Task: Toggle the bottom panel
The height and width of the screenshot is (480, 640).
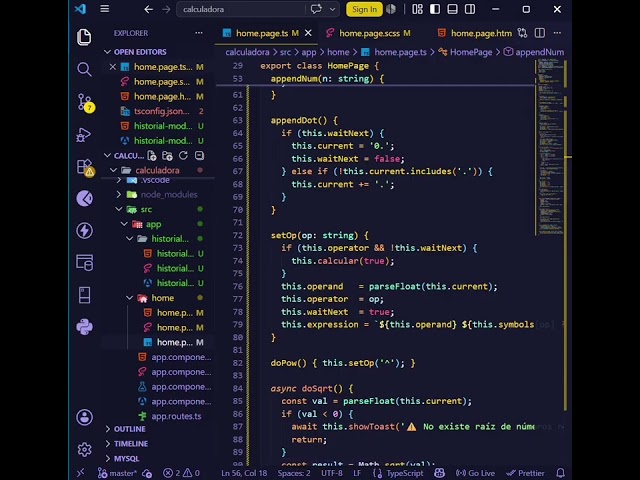Action: tap(452, 9)
